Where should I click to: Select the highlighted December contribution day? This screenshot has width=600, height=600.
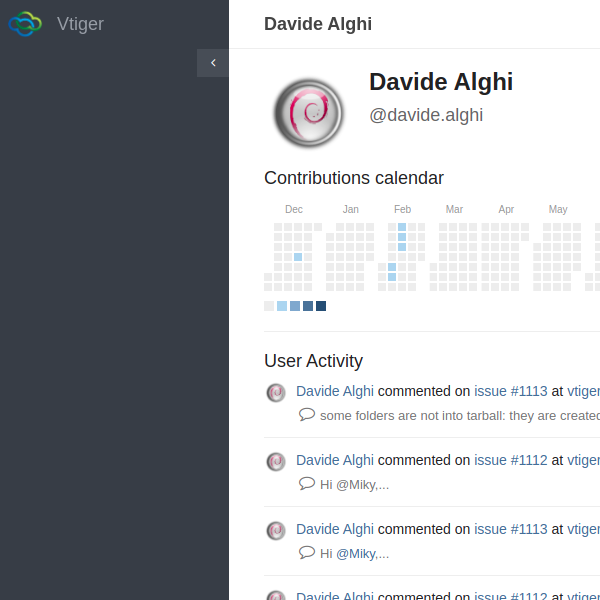click(x=298, y=257)
